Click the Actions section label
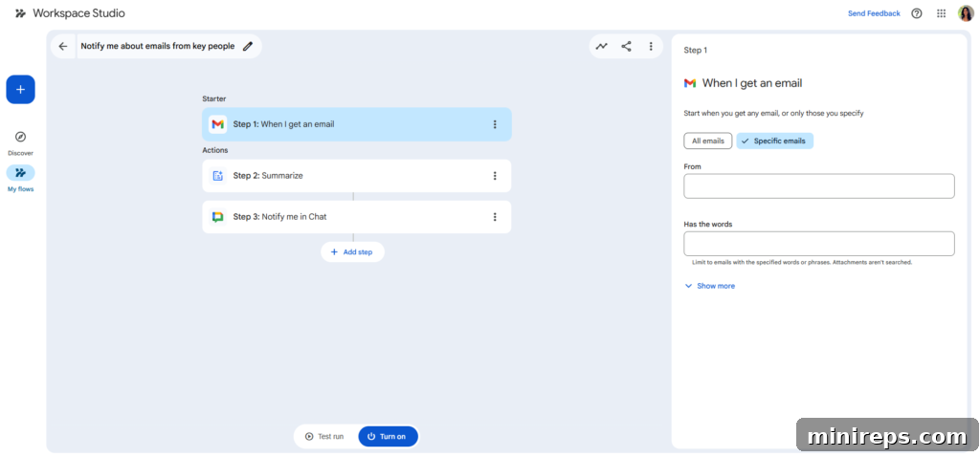The width and height of the screenshot is (980, 457). coord(215,150)
